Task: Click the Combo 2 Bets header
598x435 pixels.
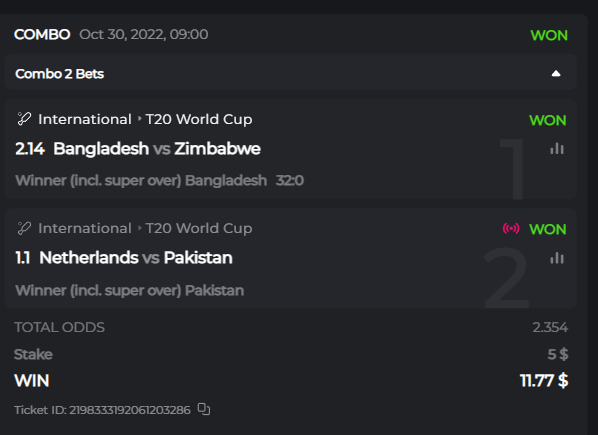Action: pos(291,73)
